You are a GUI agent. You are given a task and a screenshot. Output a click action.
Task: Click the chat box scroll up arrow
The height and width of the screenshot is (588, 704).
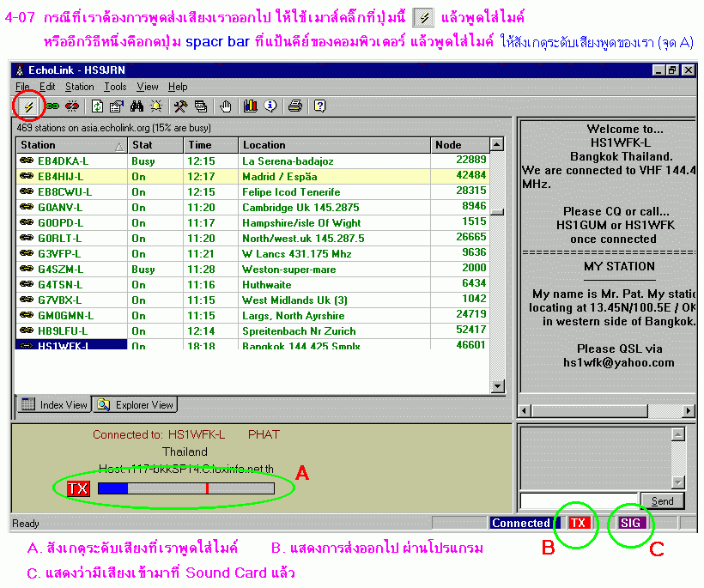(x=678, y=434)
